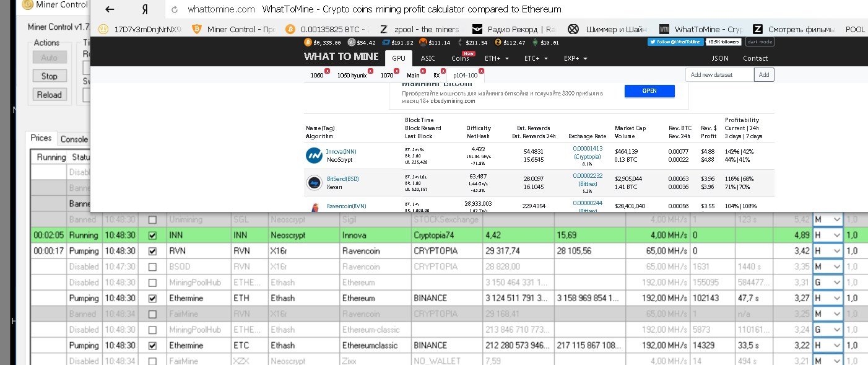Switch to the GPU tab
868x365 pixels.
[399, 58]
